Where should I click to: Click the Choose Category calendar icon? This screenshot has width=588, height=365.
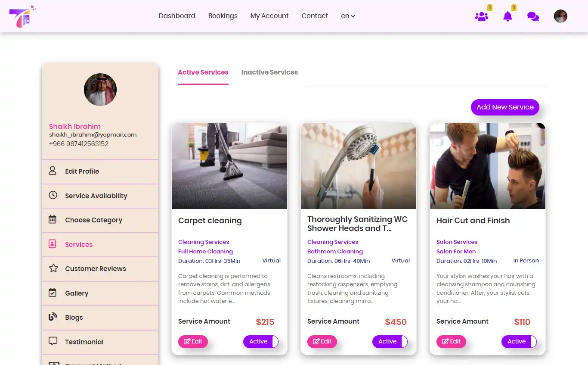tap(53, 220)
